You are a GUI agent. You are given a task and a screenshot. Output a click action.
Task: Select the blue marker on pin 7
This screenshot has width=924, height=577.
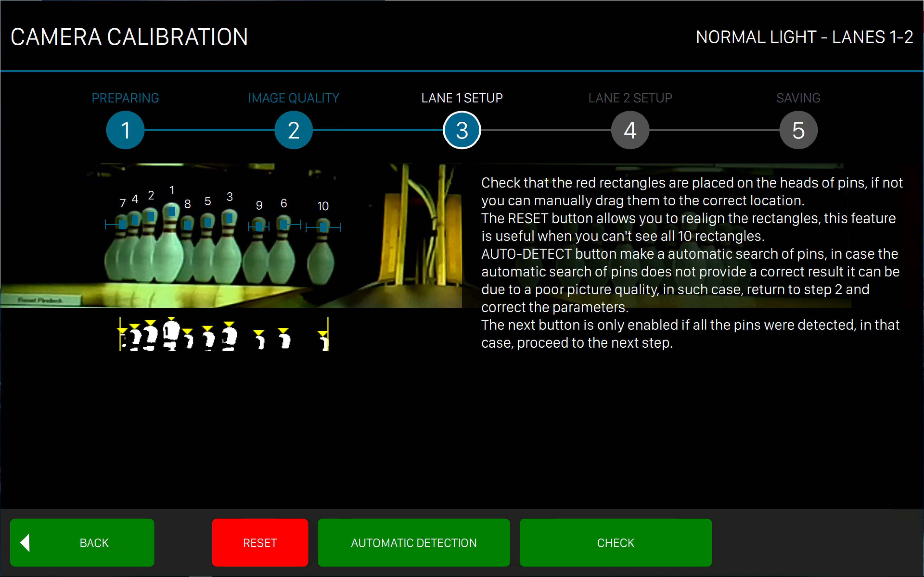pos(122,224)
